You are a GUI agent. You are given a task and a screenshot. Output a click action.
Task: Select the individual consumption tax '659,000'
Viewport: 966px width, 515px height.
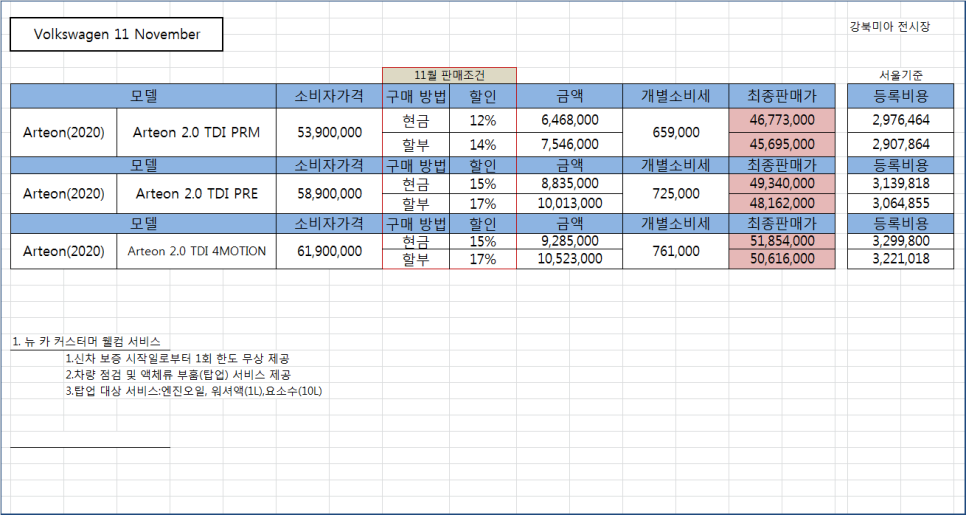tap(675, 132)
